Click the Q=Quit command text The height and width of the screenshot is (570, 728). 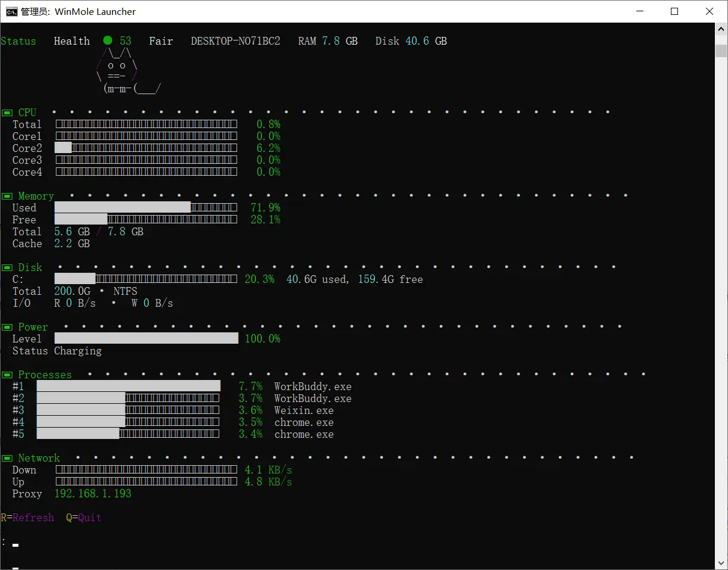point(84,518)
